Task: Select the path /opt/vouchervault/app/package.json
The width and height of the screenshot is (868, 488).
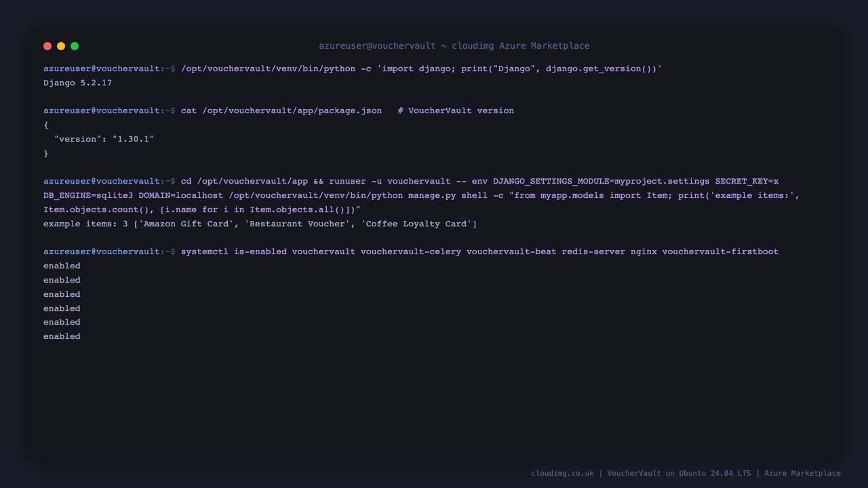Action: pos(292,110)
